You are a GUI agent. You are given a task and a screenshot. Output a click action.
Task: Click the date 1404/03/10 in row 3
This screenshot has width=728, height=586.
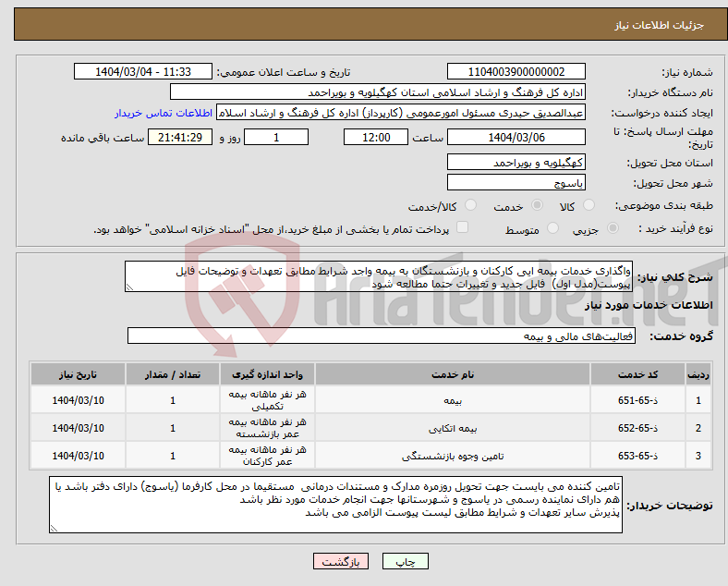click(78, 456)
